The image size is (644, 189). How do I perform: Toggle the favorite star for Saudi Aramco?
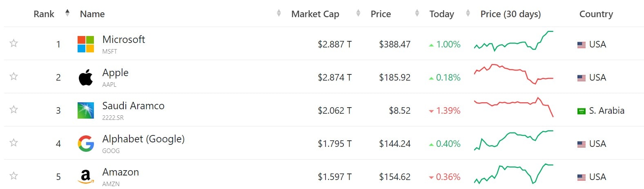tap(14, 110)
